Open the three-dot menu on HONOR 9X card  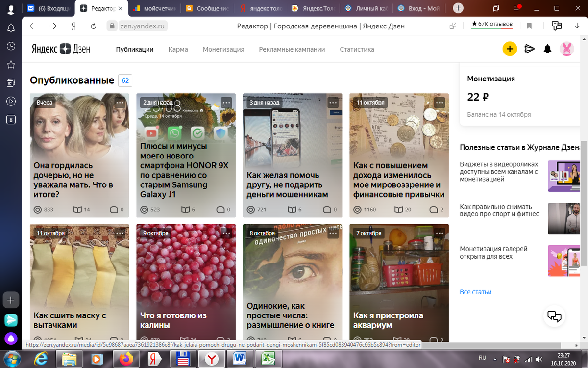(226, 102)
